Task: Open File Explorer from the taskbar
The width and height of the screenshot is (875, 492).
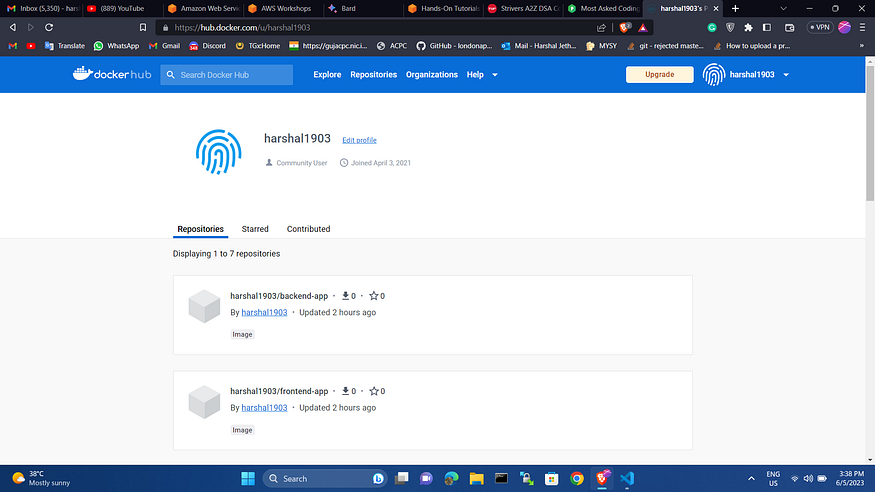Action: (x=476, y=479)
